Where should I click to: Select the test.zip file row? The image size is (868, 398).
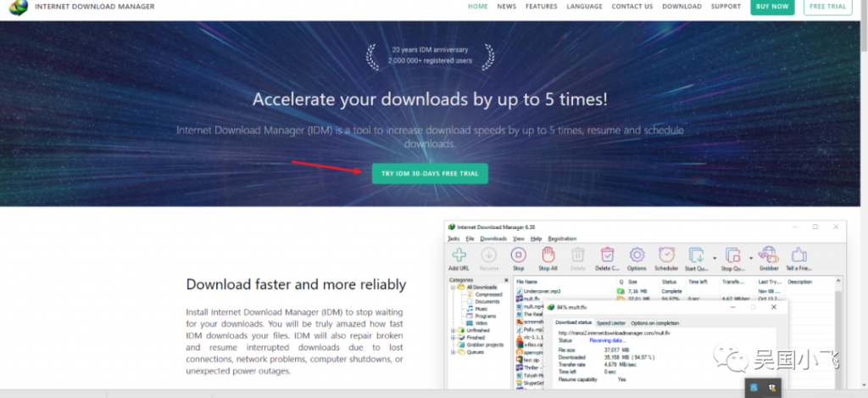point(529,359)
